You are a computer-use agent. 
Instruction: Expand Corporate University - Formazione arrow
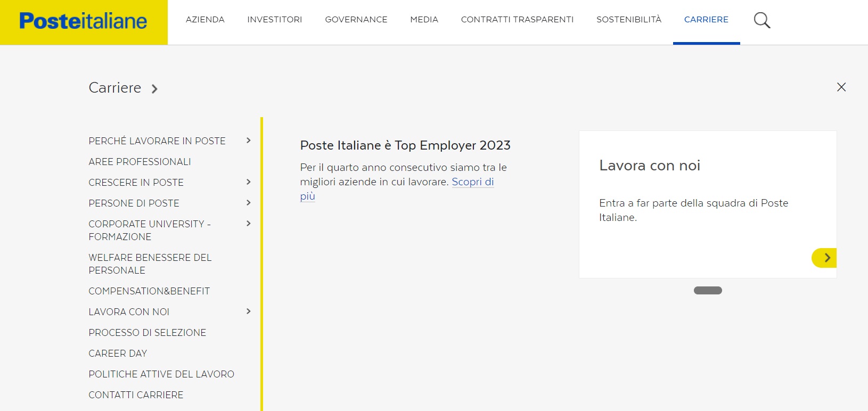[248, 224]
